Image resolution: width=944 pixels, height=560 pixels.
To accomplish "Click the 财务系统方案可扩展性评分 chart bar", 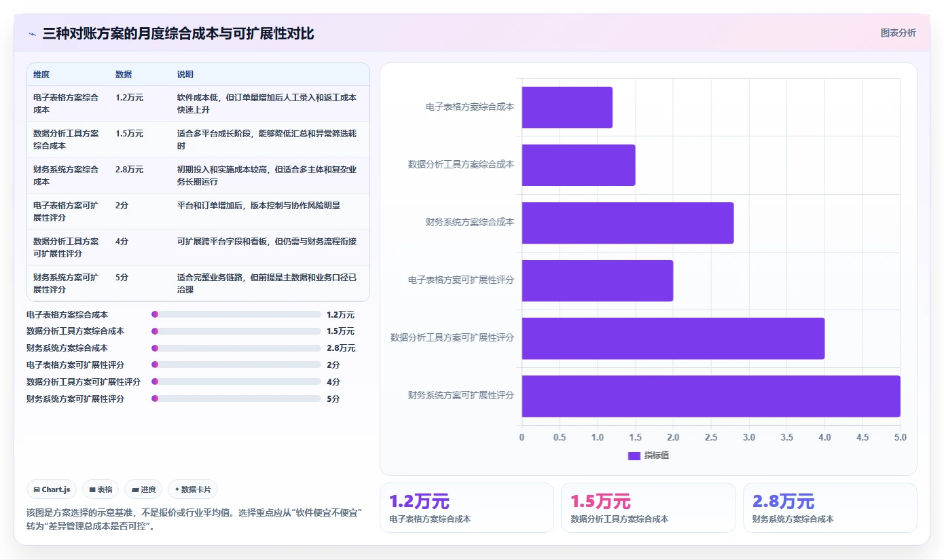I will pos(711,396).
